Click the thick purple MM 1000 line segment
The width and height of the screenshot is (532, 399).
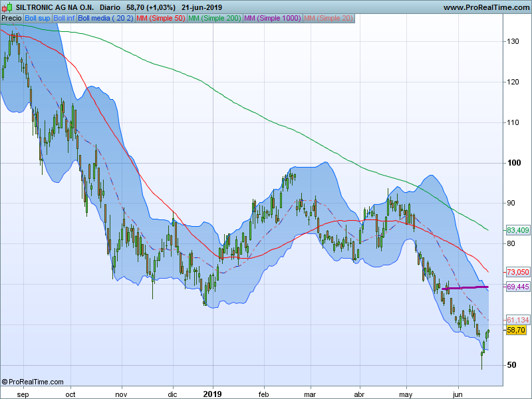(x=465, y=288)
